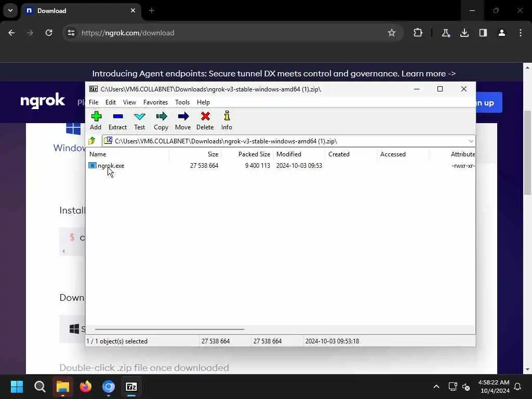Click the Add button in 7-Zip toolbar
Screen dimensions: 532x399
96,121
